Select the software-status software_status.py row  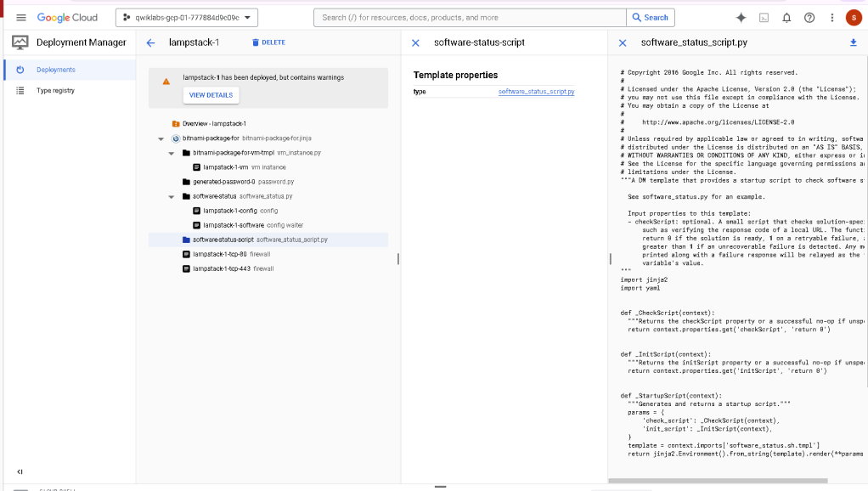pos(268,196)
